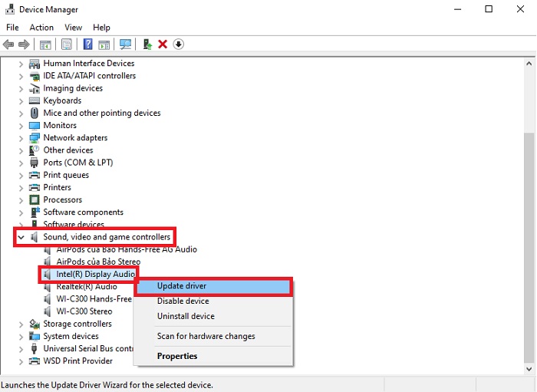The height and width of the screenshot is (392, 537).
Task: Expand the Human Interface Devices node
Action: pyautogui.click(x=21, y=64)
